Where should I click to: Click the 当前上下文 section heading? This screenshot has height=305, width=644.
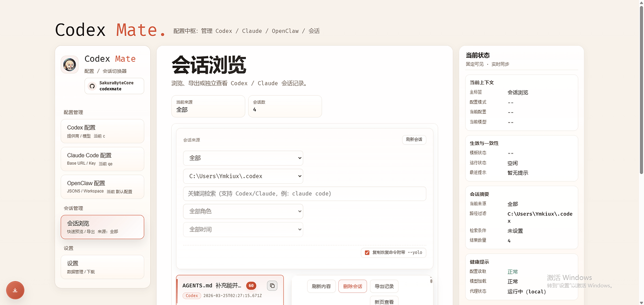click(x=482, y=83)
